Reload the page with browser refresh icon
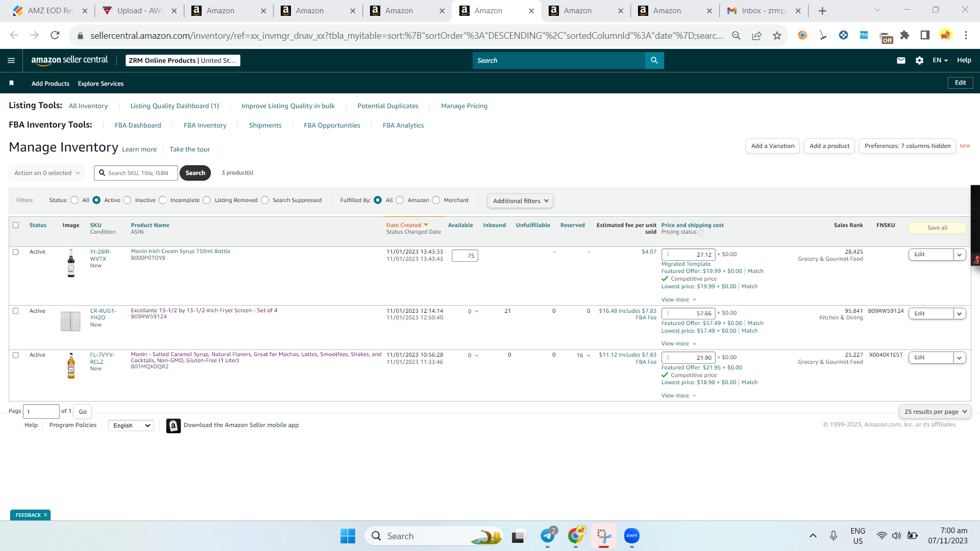This screenshot has height=551, width=980. 55,35
